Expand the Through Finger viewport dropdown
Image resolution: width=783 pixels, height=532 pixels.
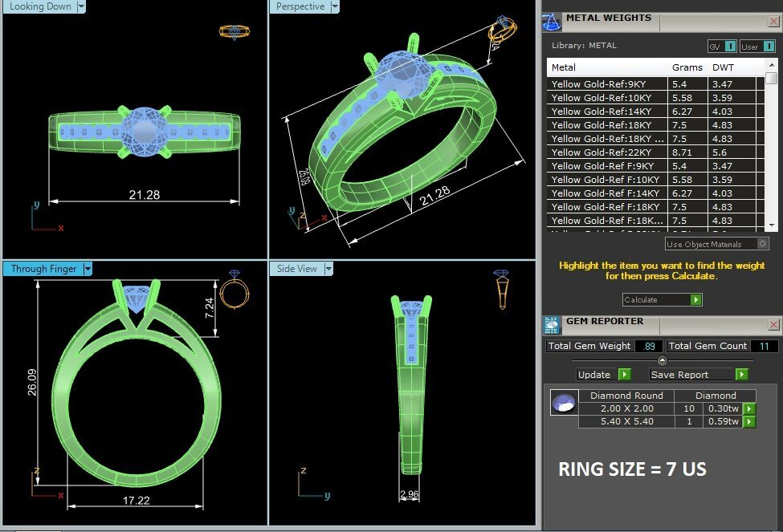pyautogui.click(x=88, y=269)
